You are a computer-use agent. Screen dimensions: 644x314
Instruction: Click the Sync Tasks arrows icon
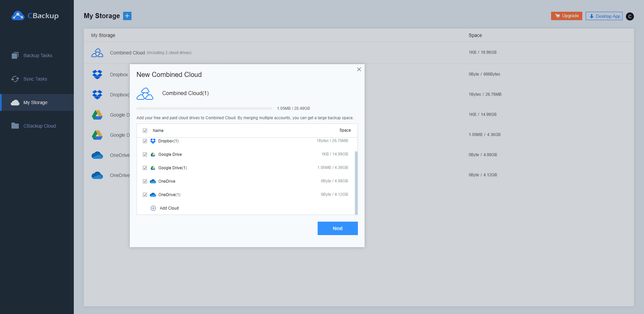pyautogui.click(x=15, y=79)
